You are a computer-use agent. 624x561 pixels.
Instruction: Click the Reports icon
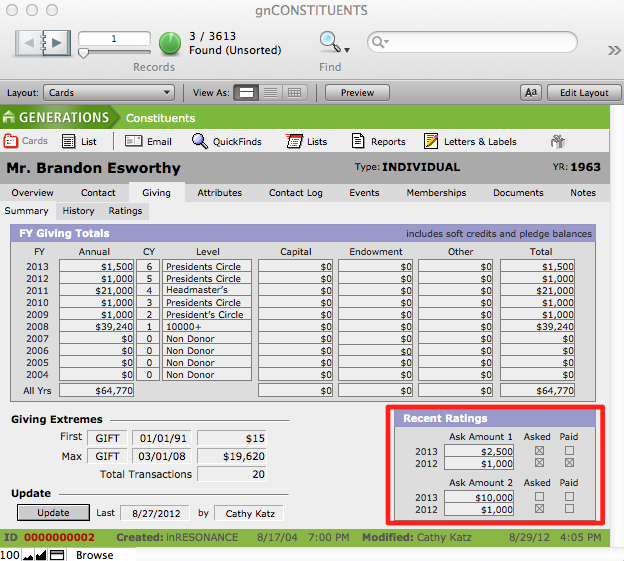coord(358,141)
